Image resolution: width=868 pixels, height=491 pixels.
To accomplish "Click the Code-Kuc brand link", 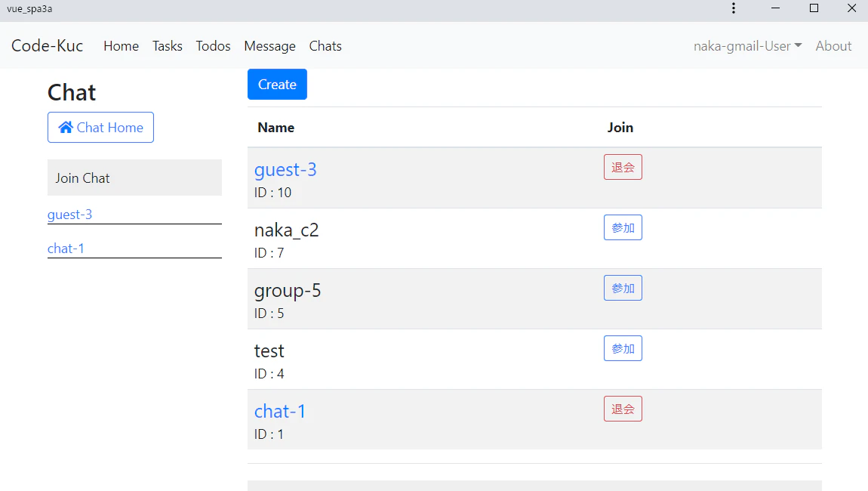I will 47,45.
